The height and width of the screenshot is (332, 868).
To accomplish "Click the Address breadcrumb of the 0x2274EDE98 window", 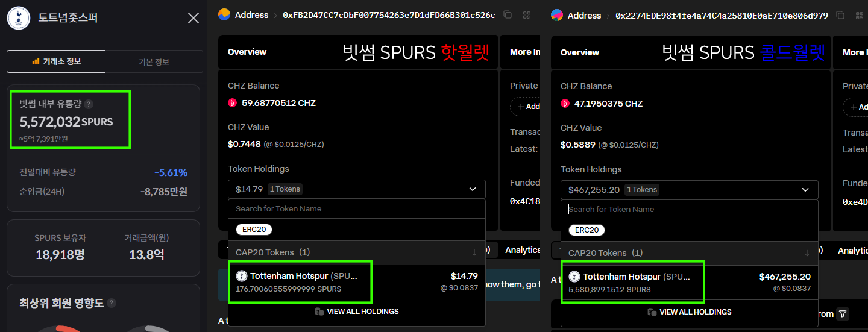I will coord(584,16).
